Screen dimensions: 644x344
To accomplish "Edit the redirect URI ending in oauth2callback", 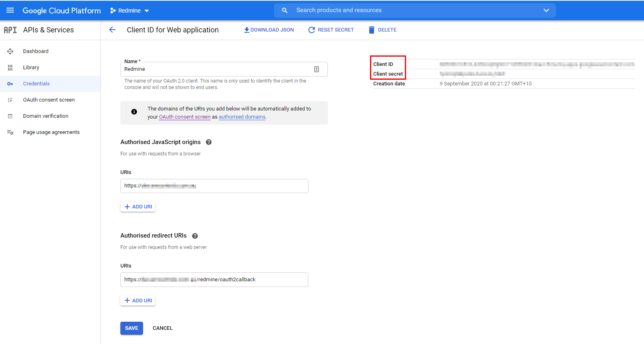I will 214,280.
